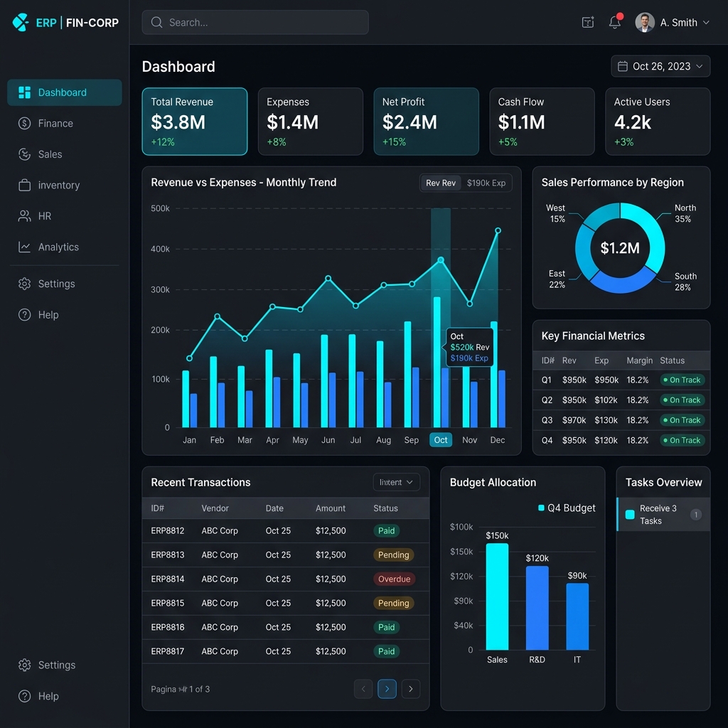Viewport: 728px width, 728px height.
Task: Click the Analytics chart icon
Action: click(x=24, y=247)
